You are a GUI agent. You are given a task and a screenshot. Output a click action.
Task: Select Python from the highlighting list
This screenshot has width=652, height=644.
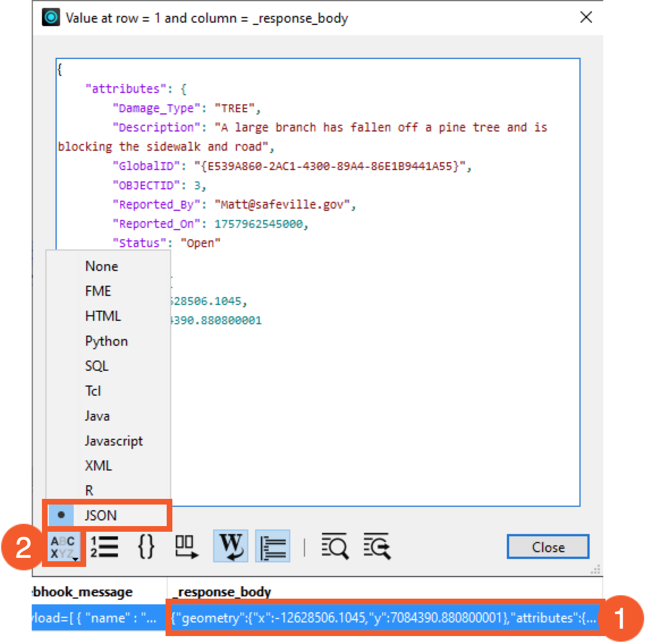click(x=106, y=341)
